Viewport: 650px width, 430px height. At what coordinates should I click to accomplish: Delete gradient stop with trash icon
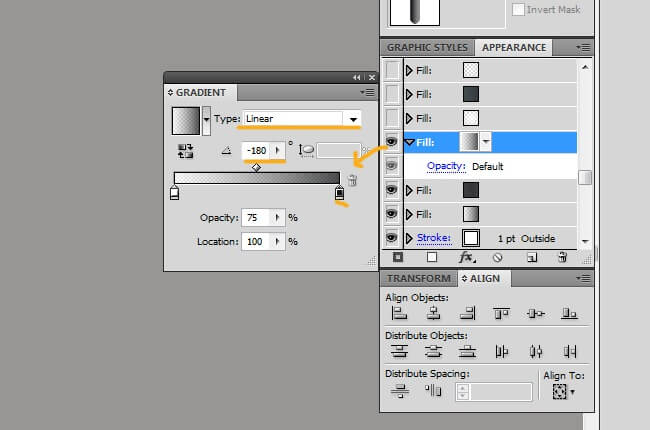point(351,180)
